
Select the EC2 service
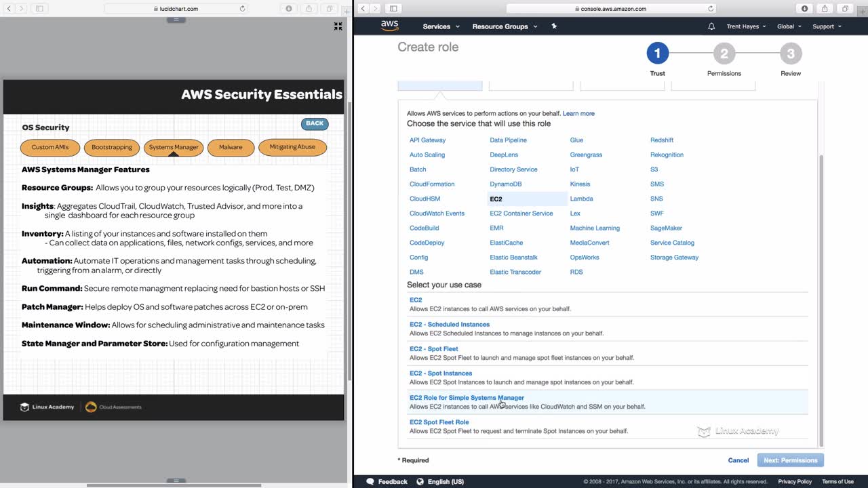click(496, 199)
